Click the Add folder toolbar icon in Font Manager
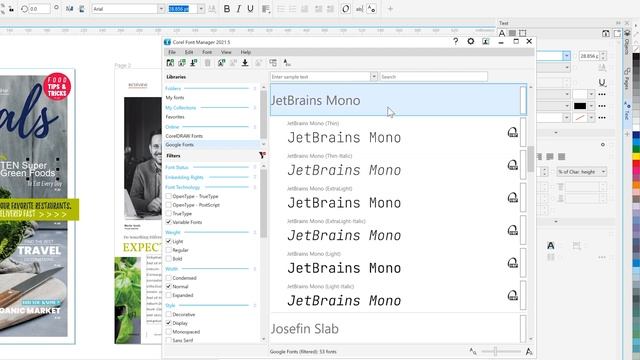Image resolution: width=640 pixels, height=360 pixels. click(170, 63)
